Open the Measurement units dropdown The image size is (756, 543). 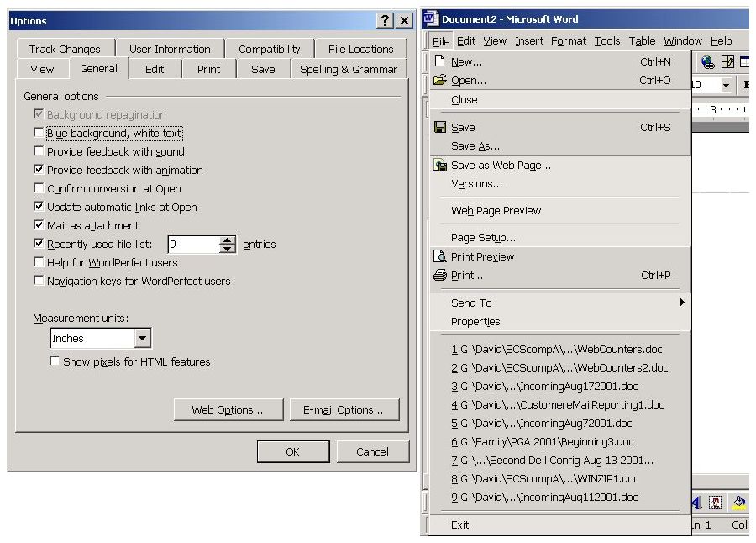click(x=142, y=339)
